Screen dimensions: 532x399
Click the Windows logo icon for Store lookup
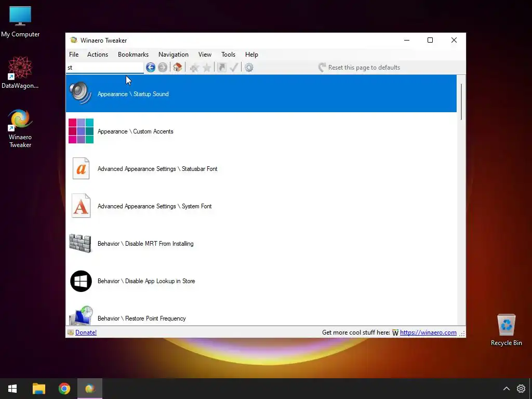point(81,281)
